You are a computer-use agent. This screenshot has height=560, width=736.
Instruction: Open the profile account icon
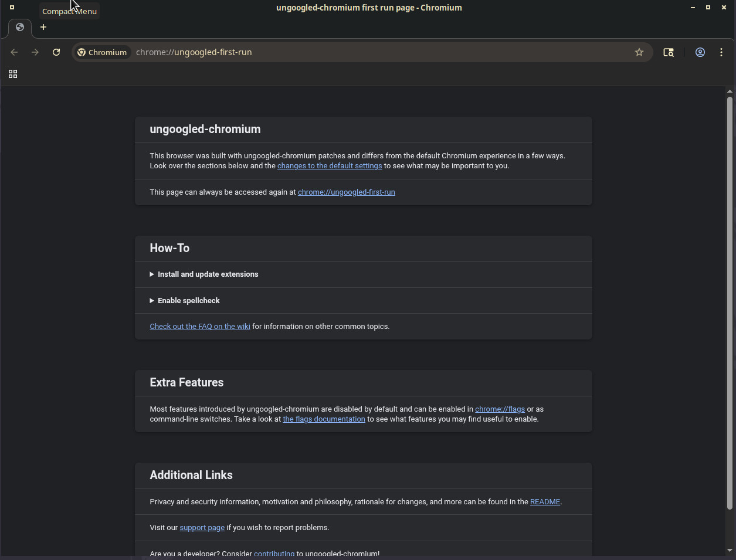[x=700, y=52]
